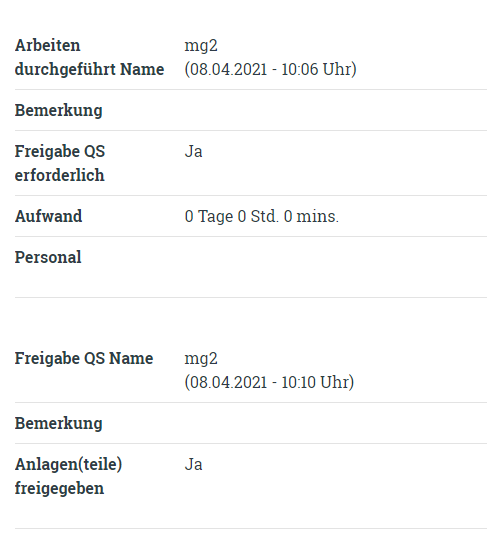Select the Aufwand label
The height and width of the screenshot is (542, 487).
(48, 216)
